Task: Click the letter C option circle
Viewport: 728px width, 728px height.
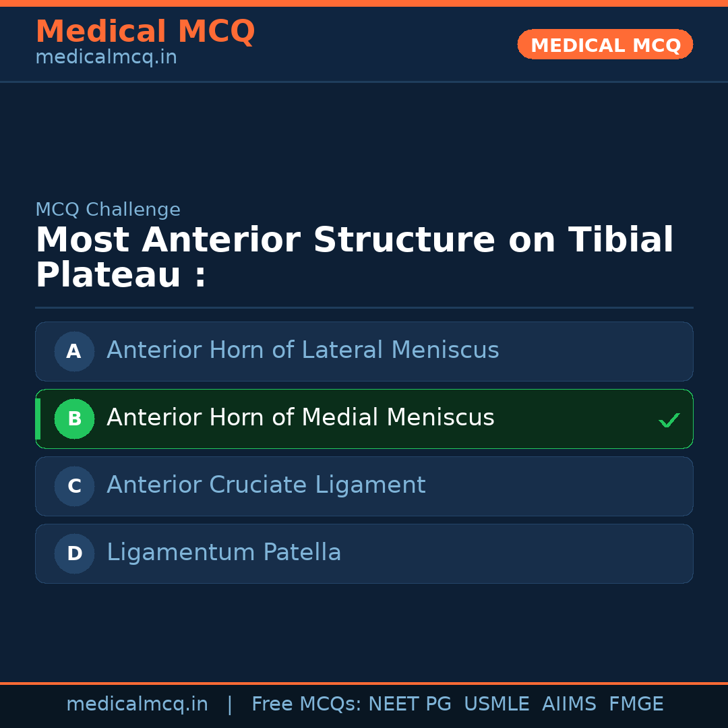Action: tap(74, 486)
